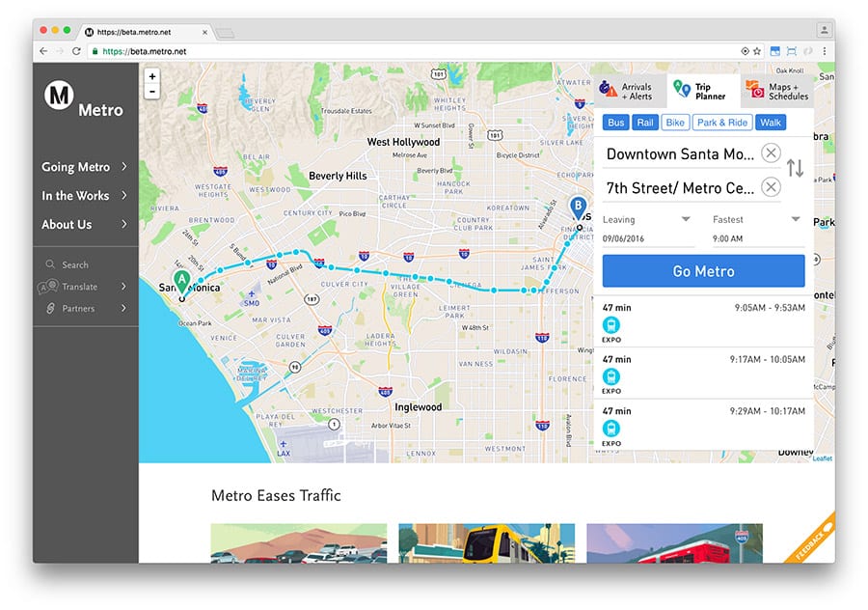Click the Partners link icon
868x610 pixels.
point(50,308)
